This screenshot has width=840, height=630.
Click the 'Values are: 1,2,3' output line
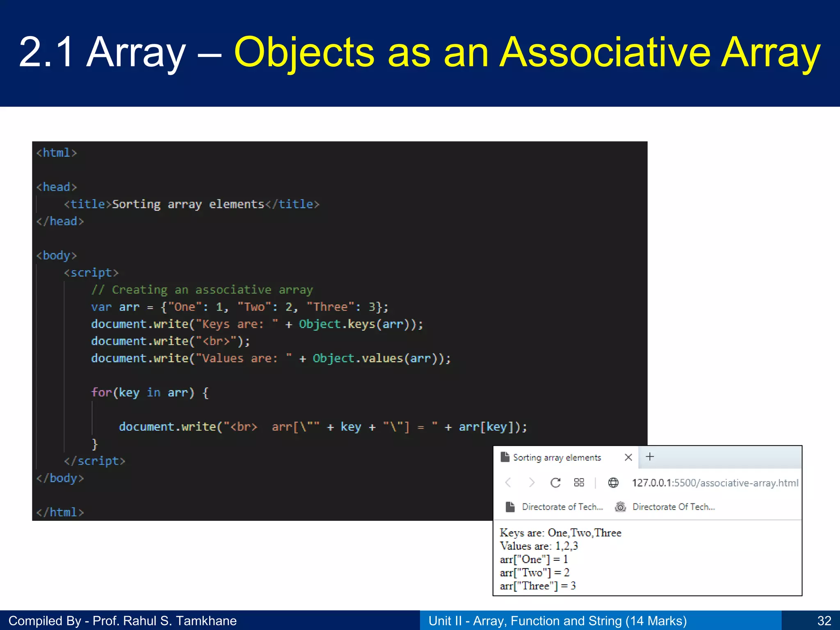coord(539,546)
